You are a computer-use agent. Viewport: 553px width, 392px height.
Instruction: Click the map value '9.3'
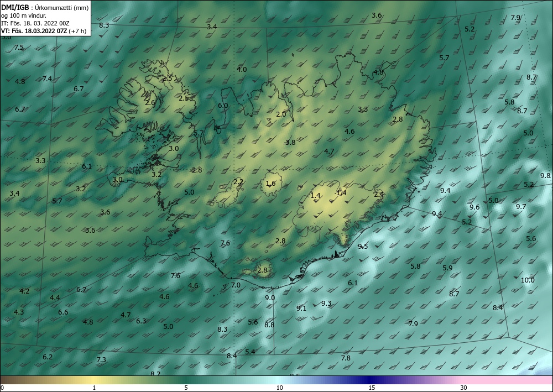pos(326,303)
